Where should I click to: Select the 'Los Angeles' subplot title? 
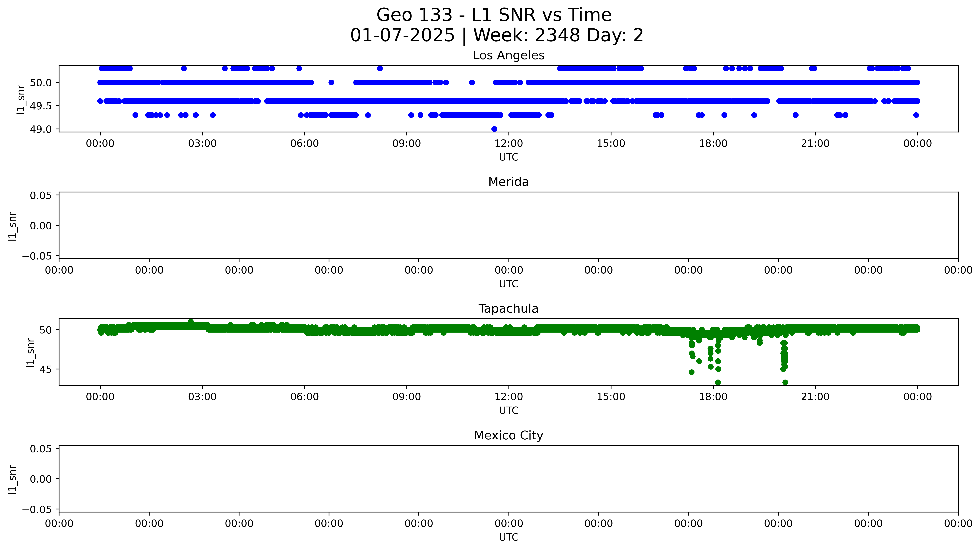pyautogui.click(x=508, y=55)
